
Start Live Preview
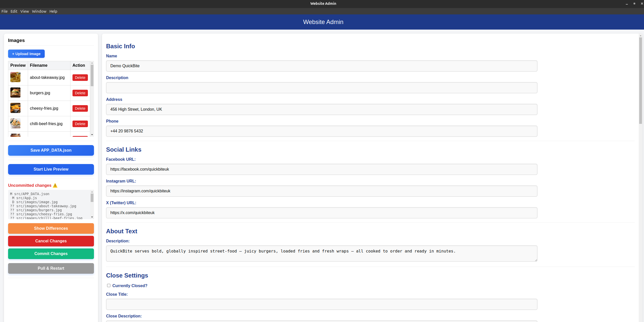(x=51, y=169)
